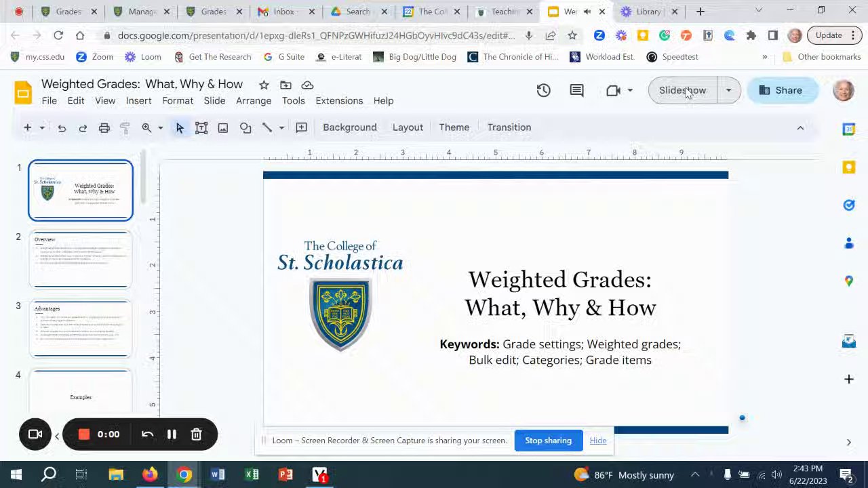868x488 pixels.
Task: Open the File menu
Action: click(x=50, y=100)
